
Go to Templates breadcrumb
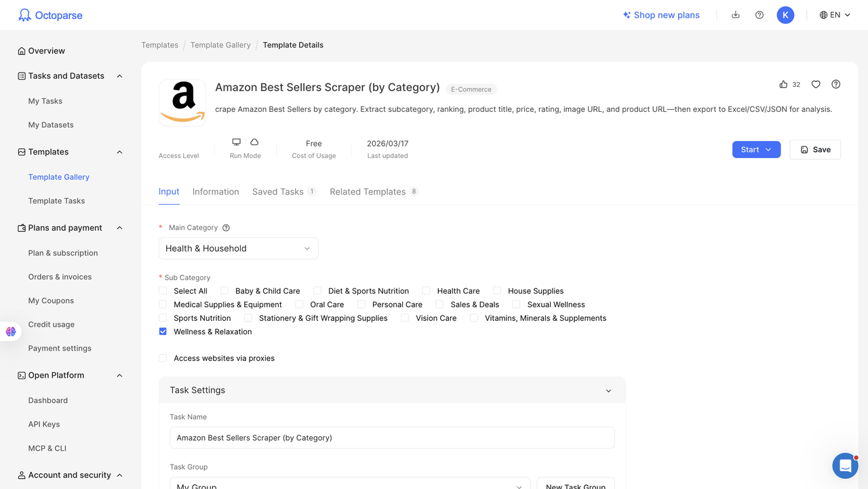(x=160, y=45)
